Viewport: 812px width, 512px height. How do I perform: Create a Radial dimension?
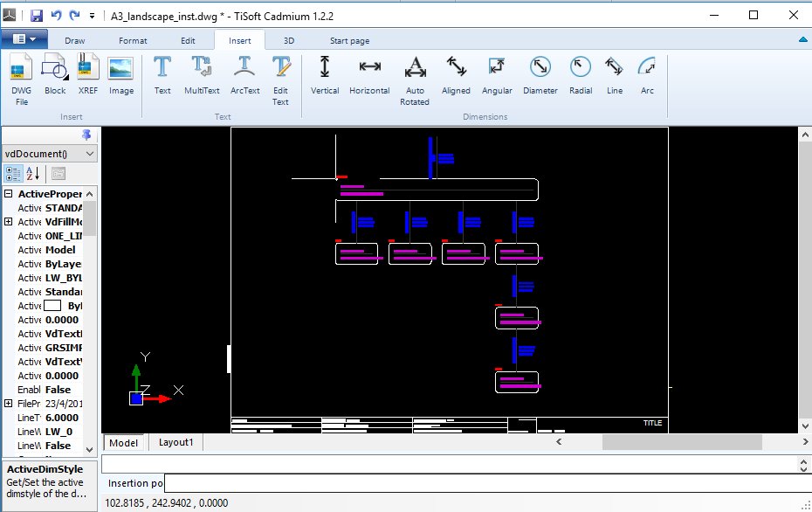coord(581,77)
